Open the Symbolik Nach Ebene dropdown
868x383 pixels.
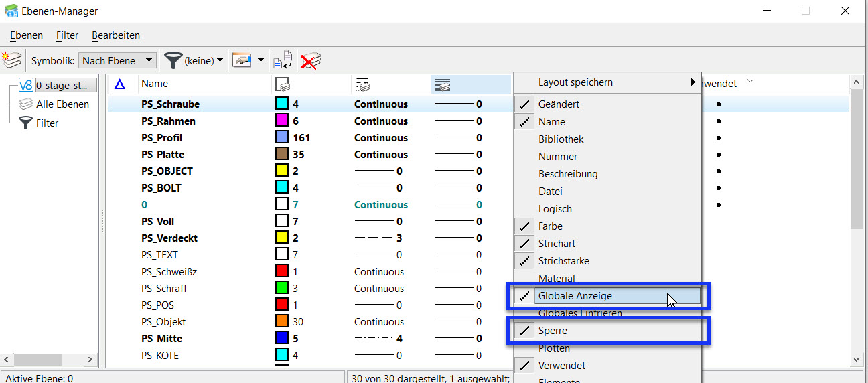117,60
